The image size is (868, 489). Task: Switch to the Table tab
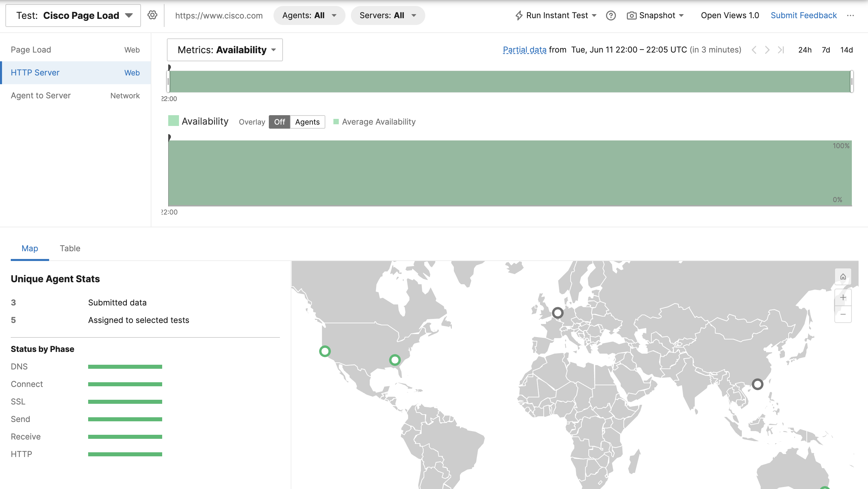point(70,249)
